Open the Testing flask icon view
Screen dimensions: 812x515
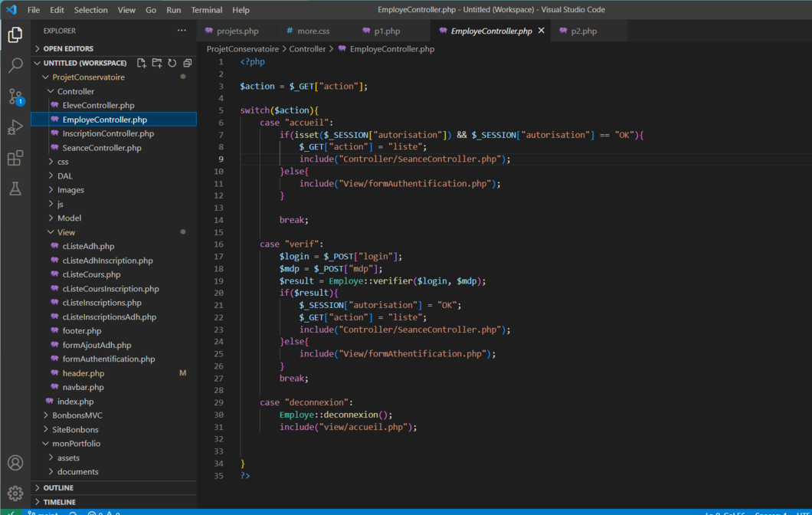15,189
